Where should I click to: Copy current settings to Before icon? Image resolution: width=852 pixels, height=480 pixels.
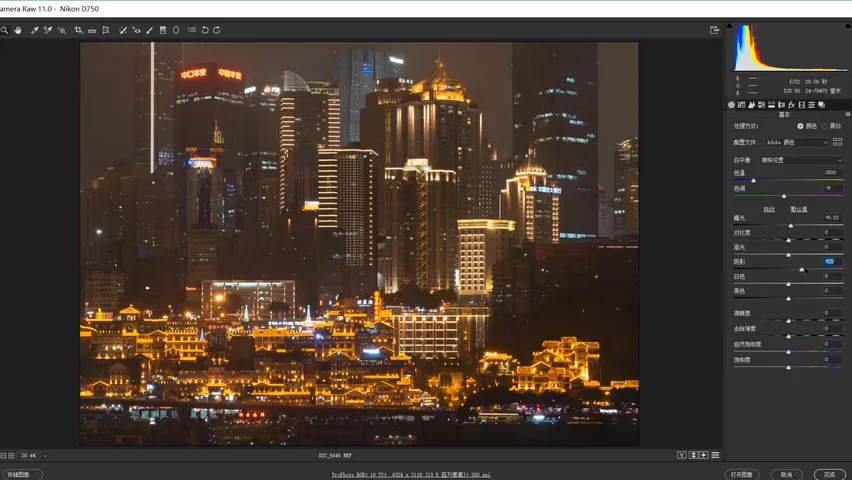coord(704,455)
